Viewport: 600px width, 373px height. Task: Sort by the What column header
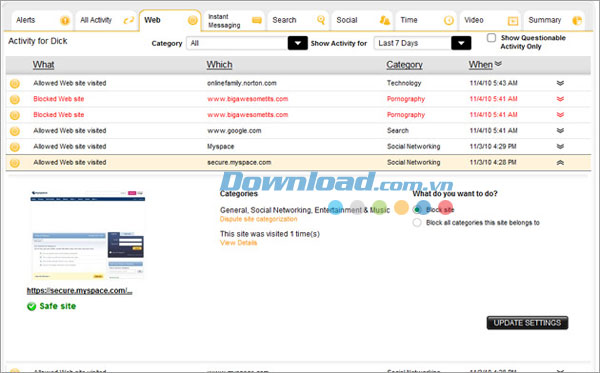43,65
